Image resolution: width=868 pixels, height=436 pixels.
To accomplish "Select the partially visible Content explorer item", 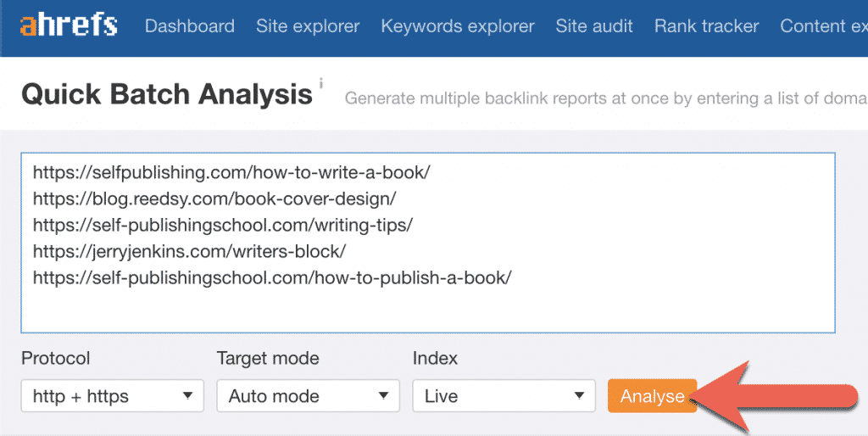I will (x=823, y=26).
